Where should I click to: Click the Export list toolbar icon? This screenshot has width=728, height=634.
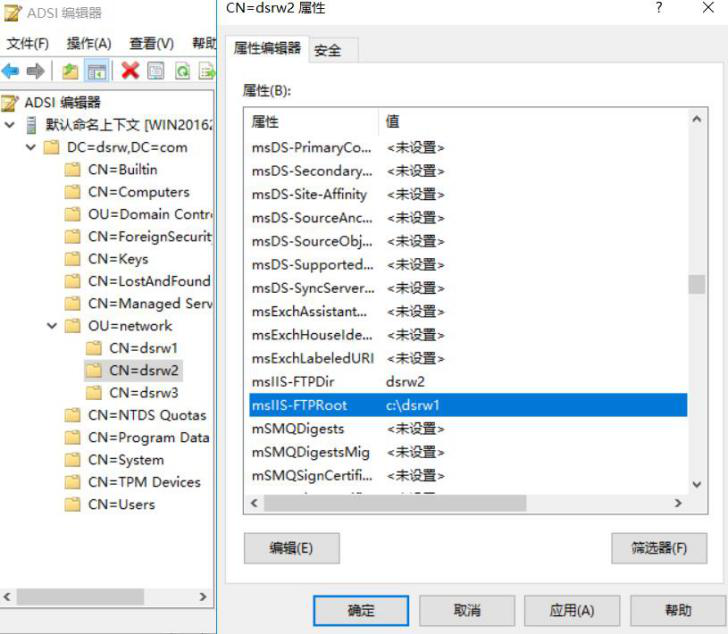click(207, 71)
